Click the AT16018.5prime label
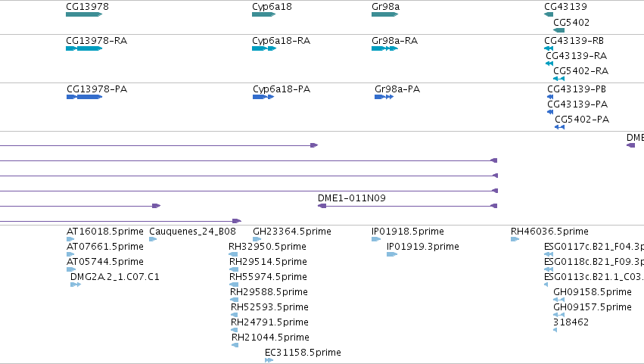Screen dimensions: 644x364 105,232
